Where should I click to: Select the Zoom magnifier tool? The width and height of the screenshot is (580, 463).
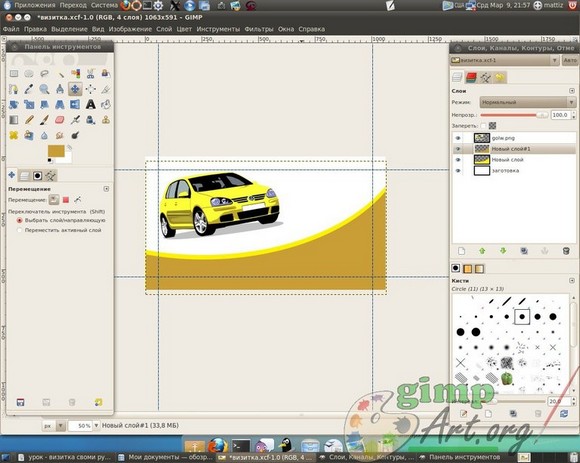click(44, 89)
